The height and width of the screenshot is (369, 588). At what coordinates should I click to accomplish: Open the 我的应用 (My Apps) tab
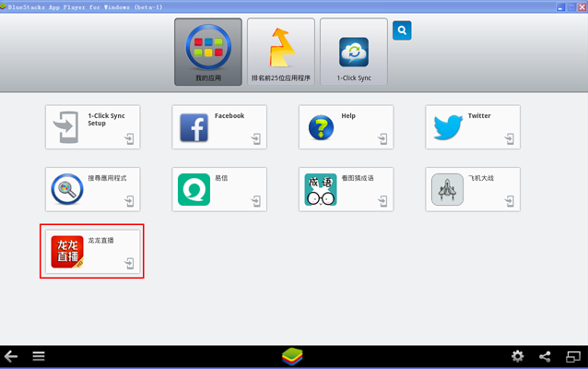click(x=208, y=52)
